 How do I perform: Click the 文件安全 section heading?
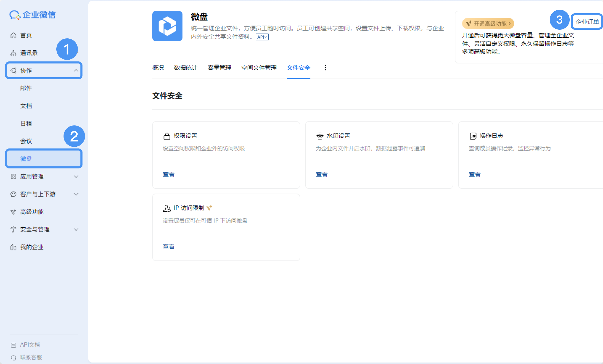pos(167,96)
